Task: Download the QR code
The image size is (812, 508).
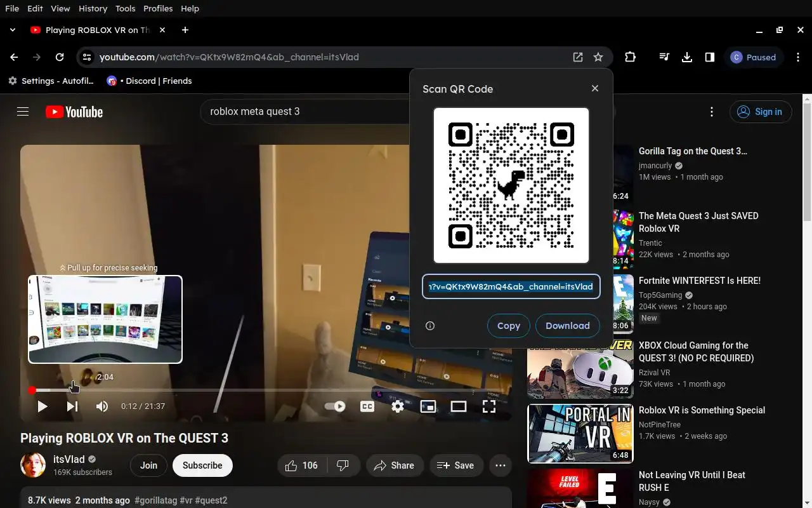Action: point(568,326)
